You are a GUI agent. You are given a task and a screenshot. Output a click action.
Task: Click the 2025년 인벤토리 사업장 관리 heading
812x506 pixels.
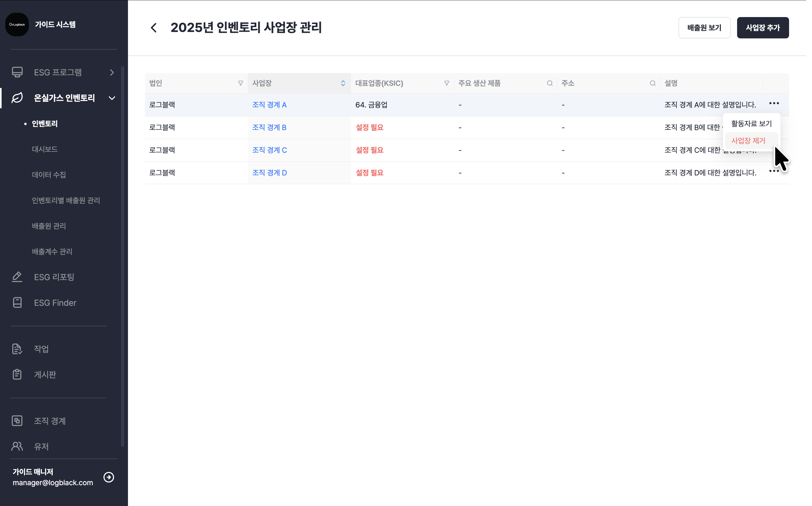246,27
